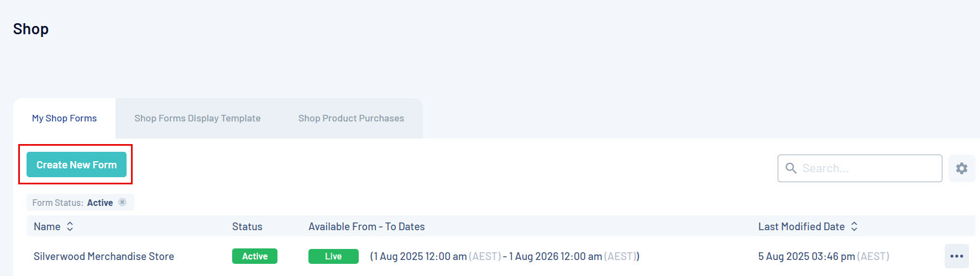Click Available From - To Dates header
This screenshot has height=276, width=980.
pyautogui.click(x=366, y=226)
